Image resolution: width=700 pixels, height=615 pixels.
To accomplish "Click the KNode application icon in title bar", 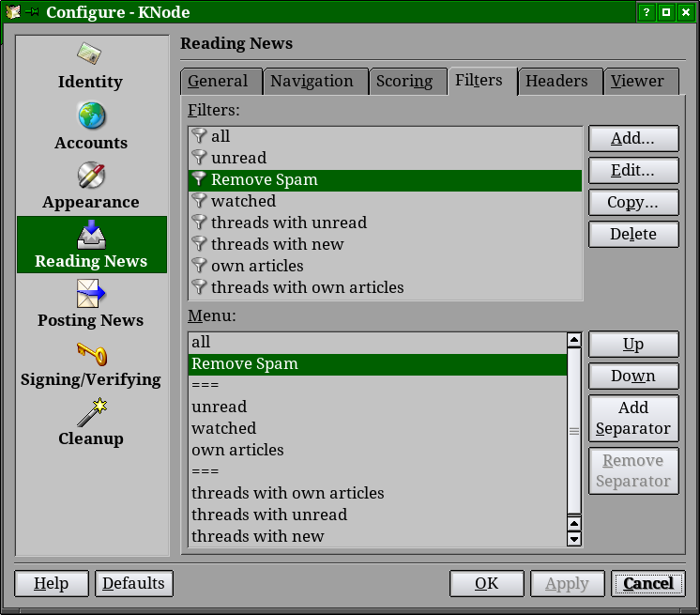I will pyautogui.click(x=13, y=11).
